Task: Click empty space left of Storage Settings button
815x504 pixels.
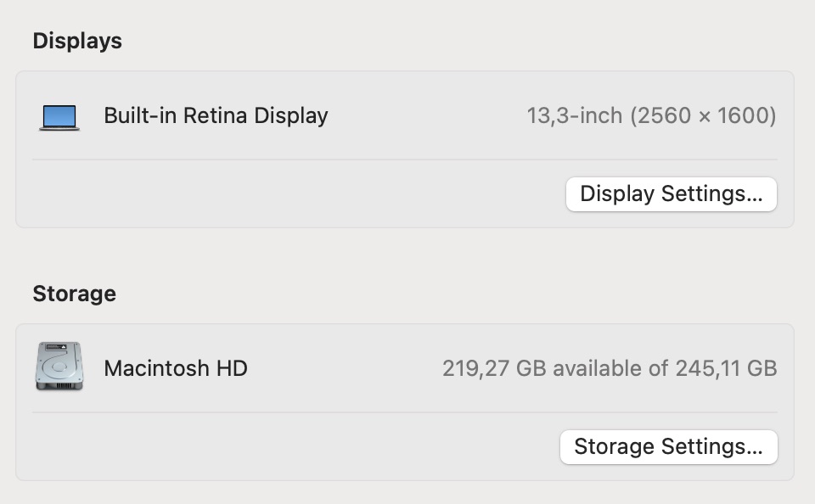Action: [297, 447]
